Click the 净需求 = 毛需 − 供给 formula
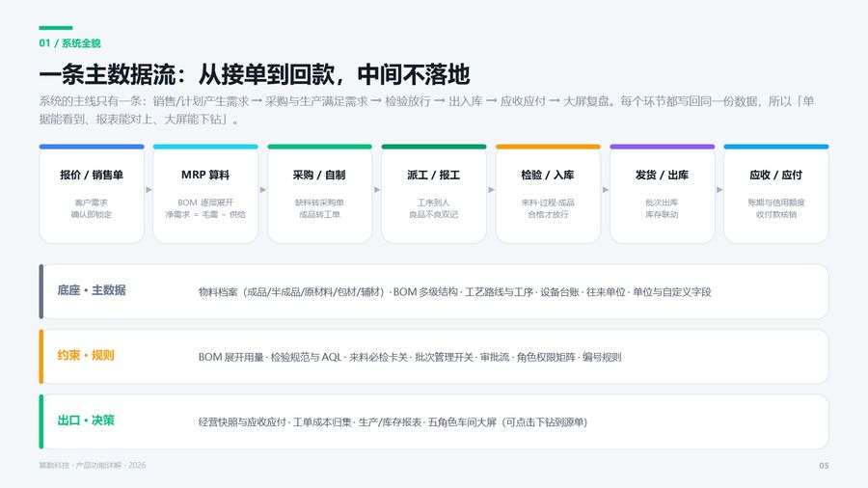The width and height of the screenshot is (868, 488). click(x=205, y=214)
